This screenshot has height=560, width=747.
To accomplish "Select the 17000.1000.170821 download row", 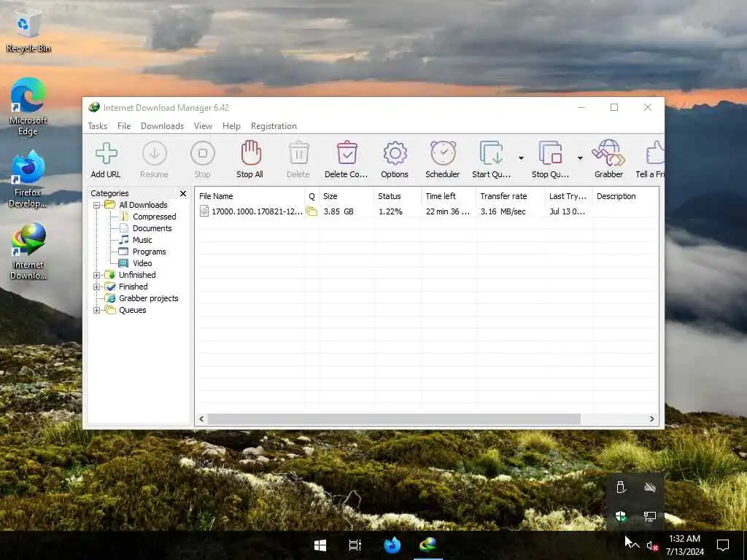I will [x=426, y=211].
